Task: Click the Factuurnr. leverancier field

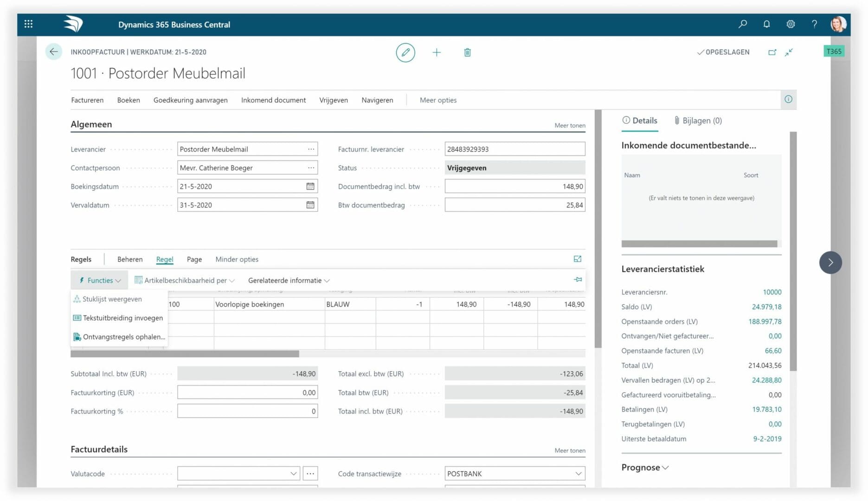Action: click(514, 149)
